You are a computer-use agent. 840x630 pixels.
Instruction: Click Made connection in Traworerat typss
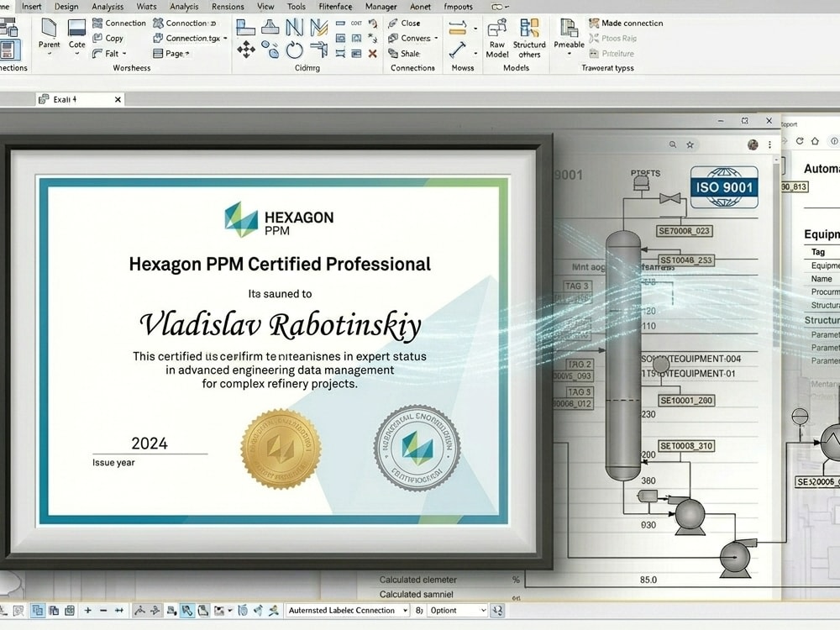tap(626, 23)
